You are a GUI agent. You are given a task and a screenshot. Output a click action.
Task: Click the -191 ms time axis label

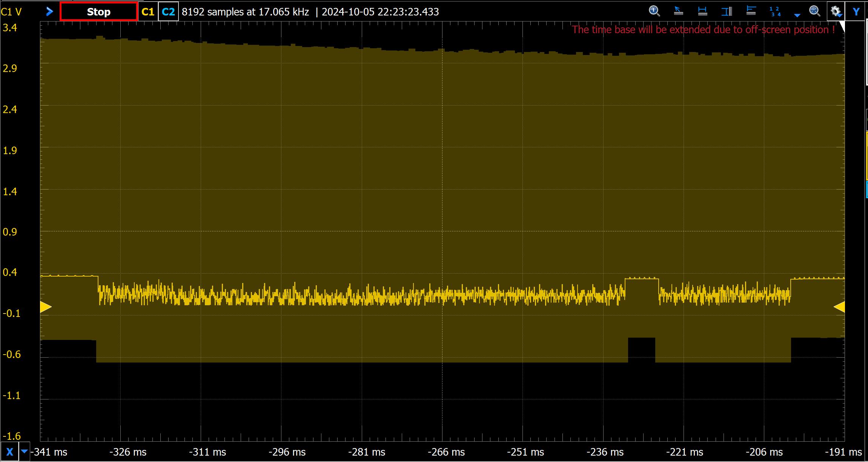click(x=843, y=452)
